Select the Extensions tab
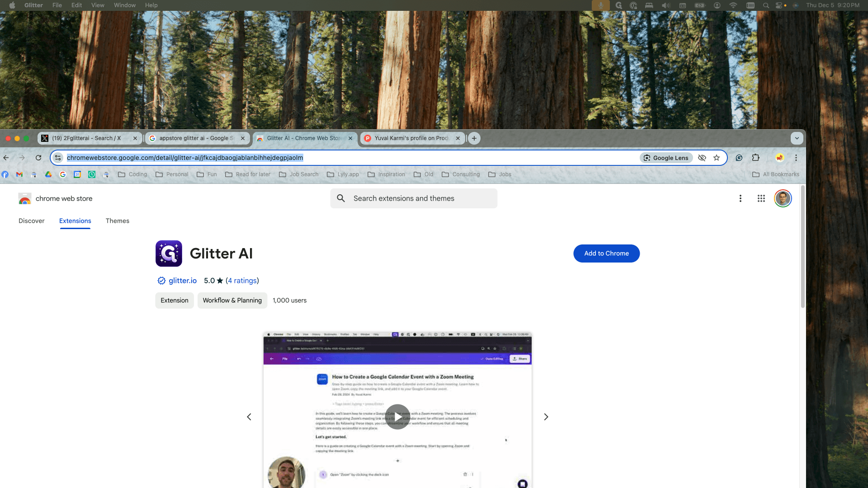 (75, 221)
